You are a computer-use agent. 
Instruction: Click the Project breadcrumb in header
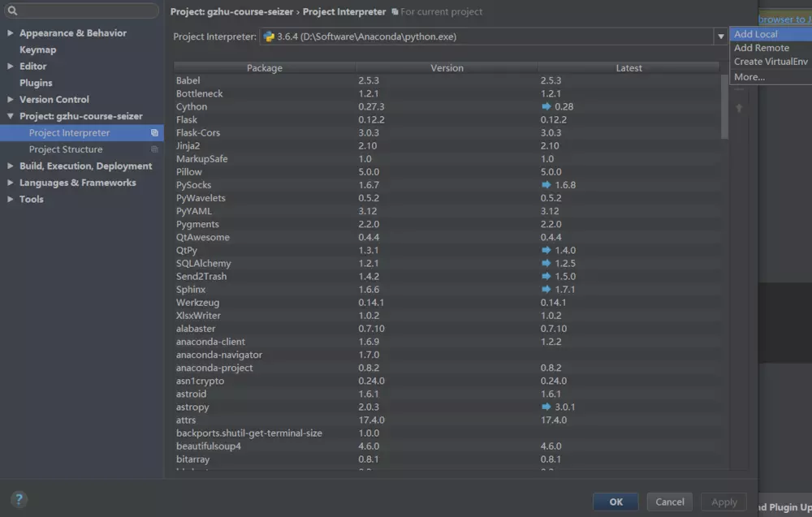coord(231,11)
